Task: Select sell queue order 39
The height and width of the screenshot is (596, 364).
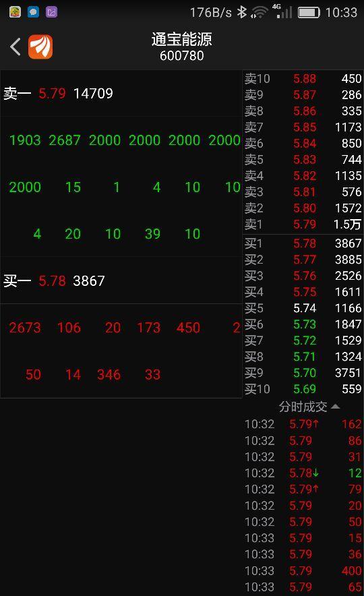Action: [x=152, y=234]
